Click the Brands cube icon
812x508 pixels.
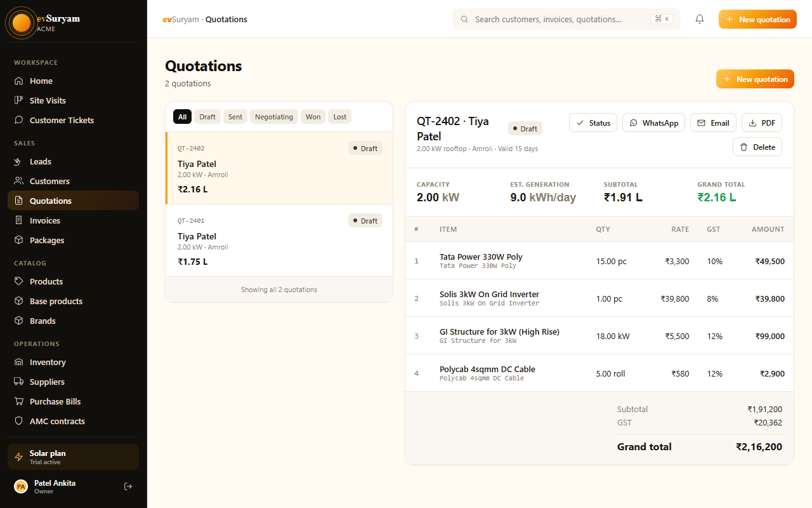click(x=18, y=321)
